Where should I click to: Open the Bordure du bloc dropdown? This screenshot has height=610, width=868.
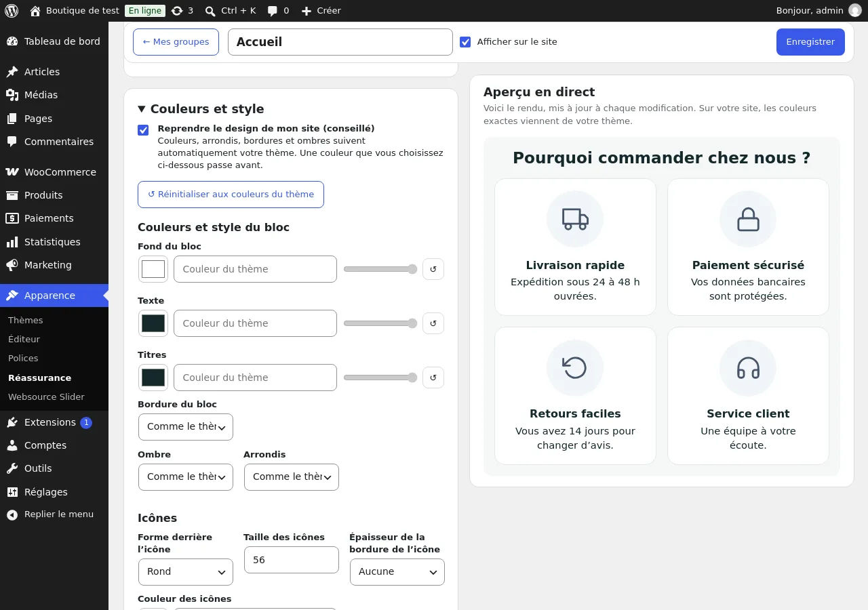coord(186,427)
